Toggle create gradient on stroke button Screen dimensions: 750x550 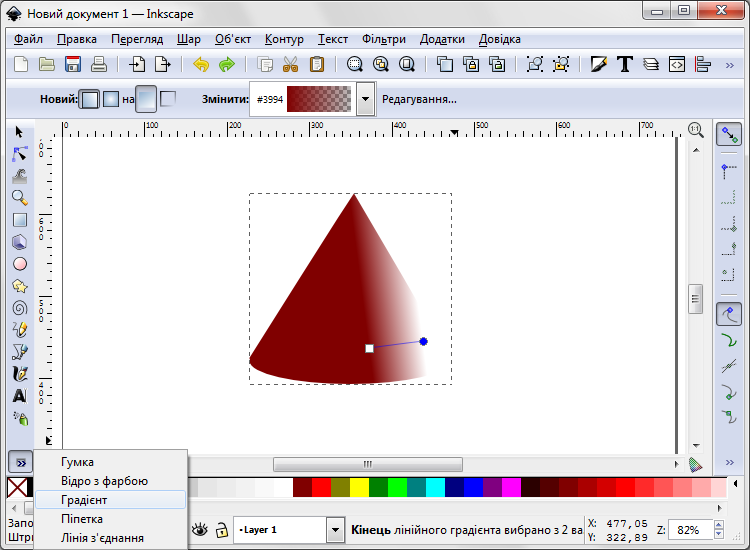tap(167, 99)
